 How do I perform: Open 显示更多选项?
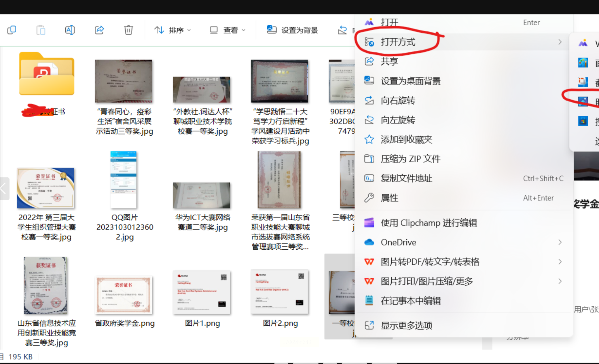click(x=406, y=325)
